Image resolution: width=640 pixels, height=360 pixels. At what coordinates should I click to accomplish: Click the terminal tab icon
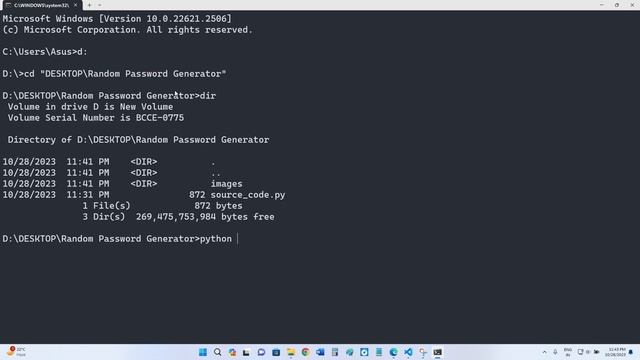point(9,5)
